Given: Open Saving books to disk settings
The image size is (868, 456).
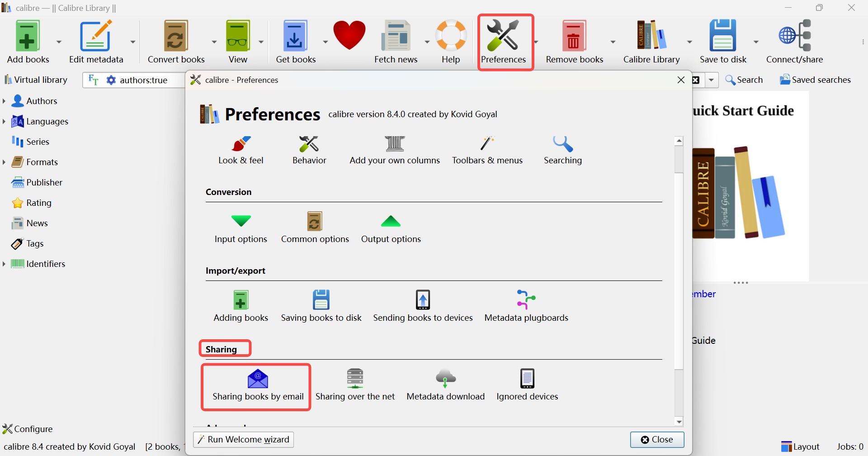Looking at the screenshot, I should coord(321,306).
